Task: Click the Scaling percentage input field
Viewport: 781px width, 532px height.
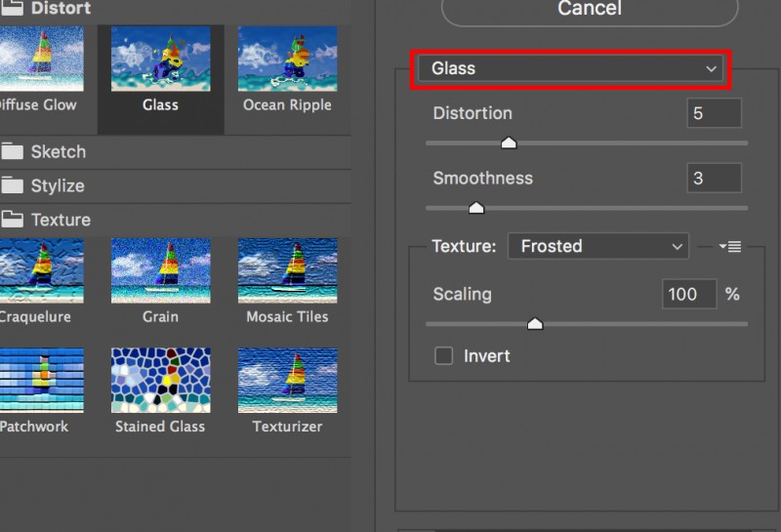Action: click(689, 295)
